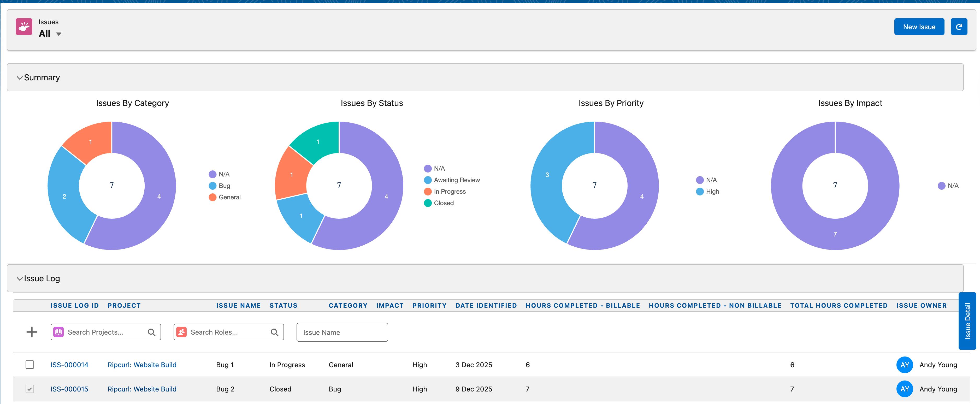Click the pink Issues app icon
The width and height of the screenshot is (980, 404).
[24, 27]
